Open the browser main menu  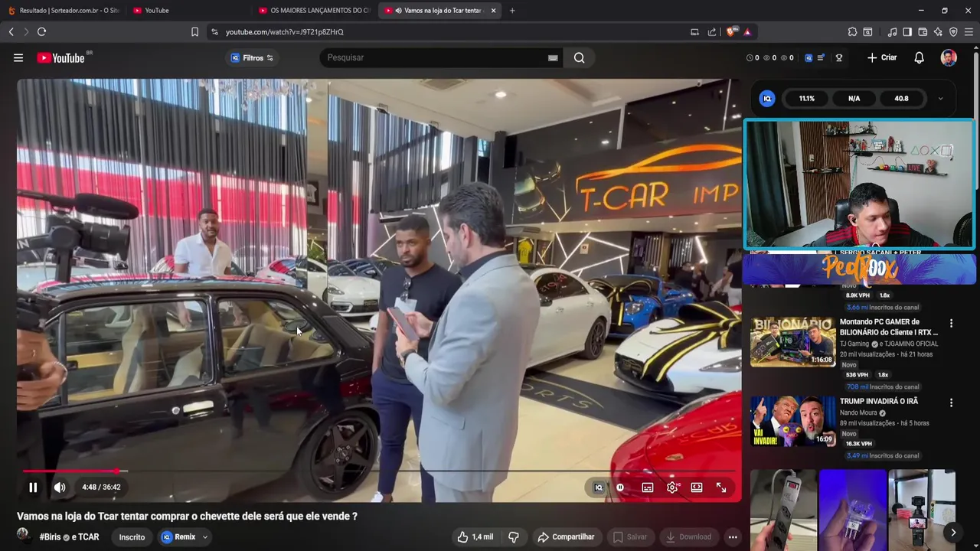(x=969, y=31)
